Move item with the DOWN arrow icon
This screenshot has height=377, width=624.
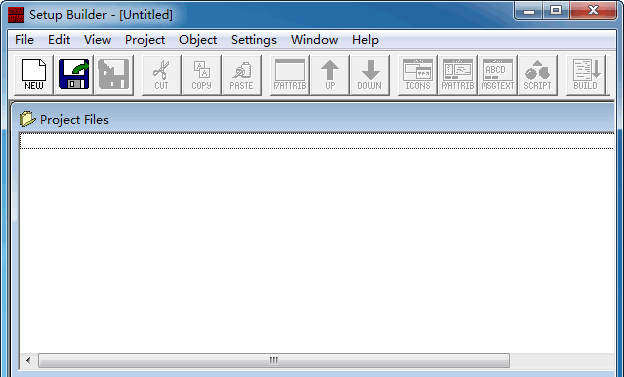(370, 75)
